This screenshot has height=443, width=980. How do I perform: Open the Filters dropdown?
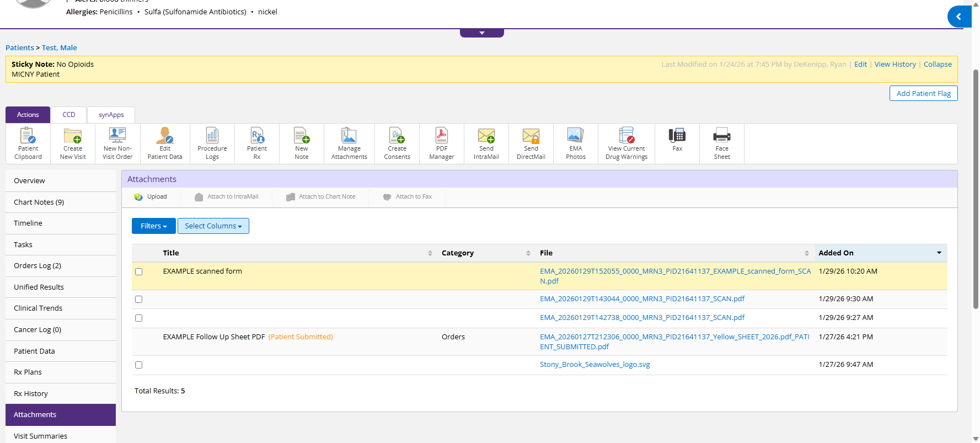tap(153, 226)
